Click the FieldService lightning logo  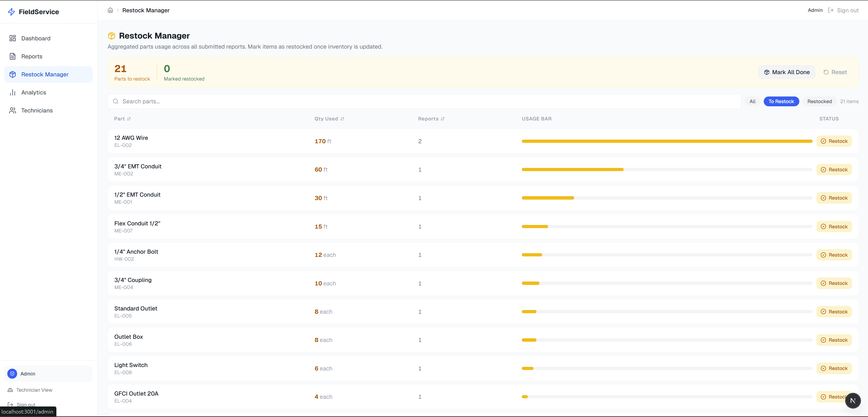click(x=11, y=12)
